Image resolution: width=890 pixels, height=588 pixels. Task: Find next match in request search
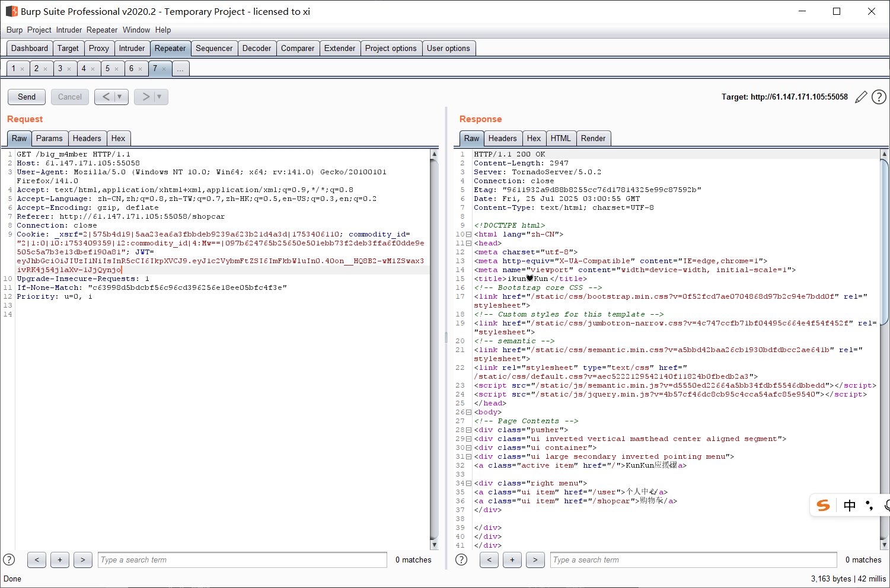click(x=83, y=560)
